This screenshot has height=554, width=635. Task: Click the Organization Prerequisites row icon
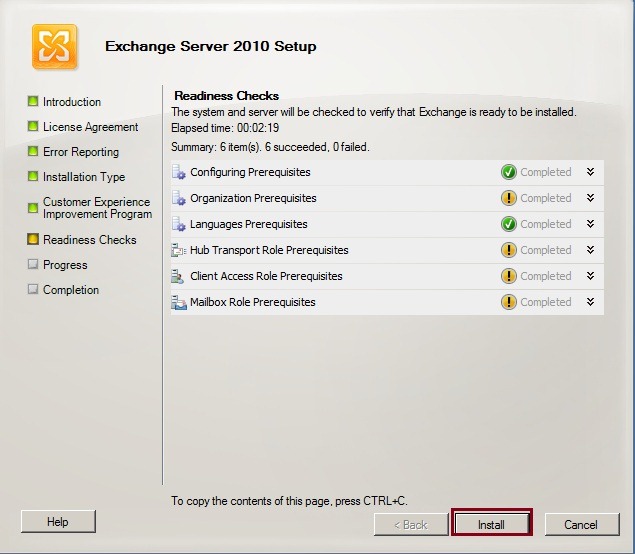(179, 198)
